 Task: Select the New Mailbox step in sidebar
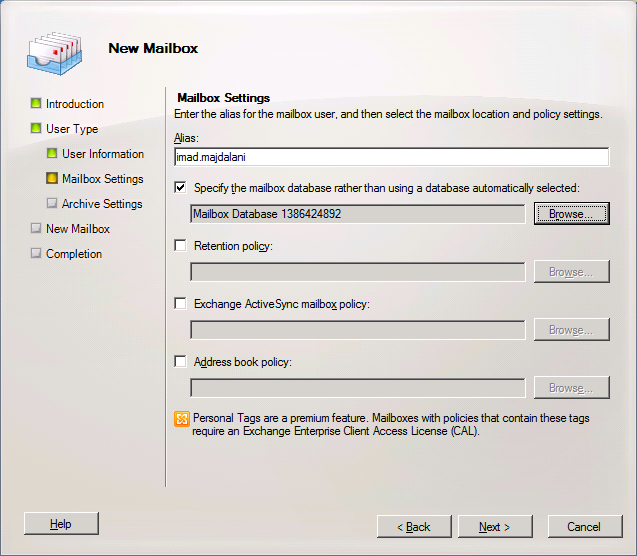pos(78,229)
